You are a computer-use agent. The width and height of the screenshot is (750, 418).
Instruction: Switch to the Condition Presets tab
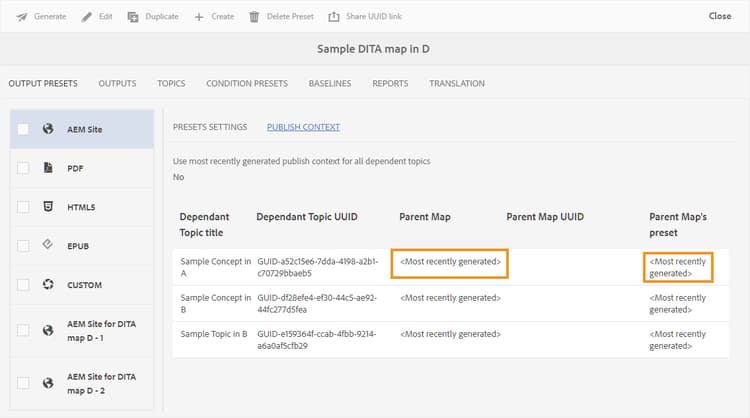[247, 83]
